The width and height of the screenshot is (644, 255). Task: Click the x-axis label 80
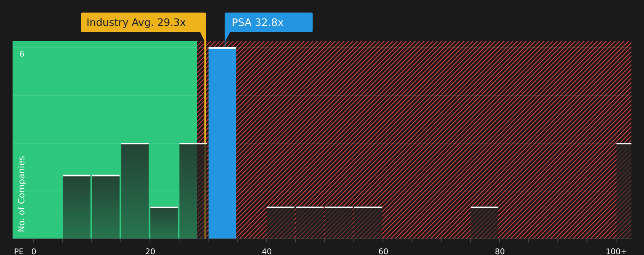point(500,251)
